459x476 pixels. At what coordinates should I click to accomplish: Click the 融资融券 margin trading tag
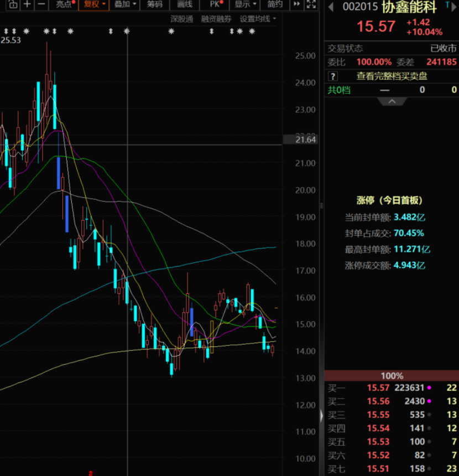(x=216, y=19)
